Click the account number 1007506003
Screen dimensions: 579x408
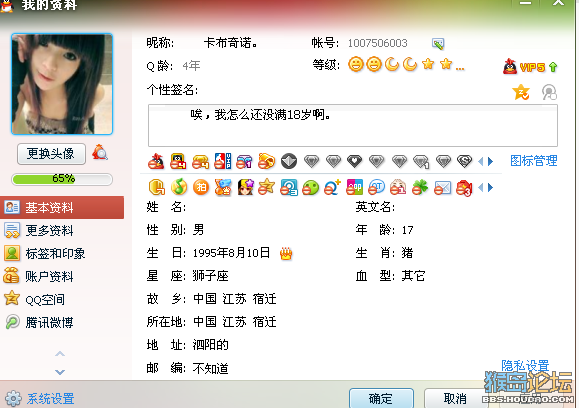pos(377,43)
